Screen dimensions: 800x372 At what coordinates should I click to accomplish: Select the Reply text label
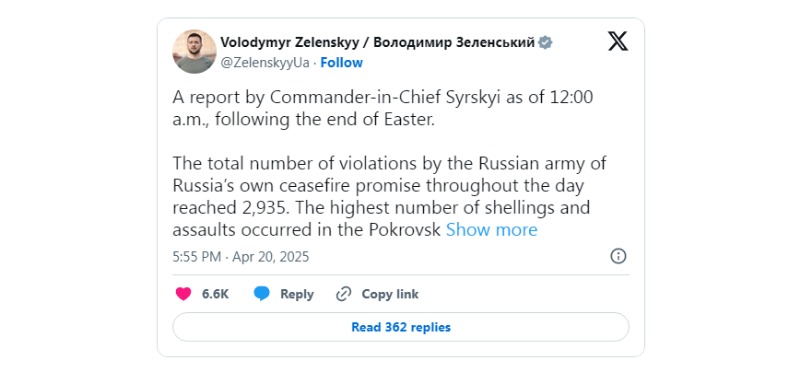(x=297, y=294)
